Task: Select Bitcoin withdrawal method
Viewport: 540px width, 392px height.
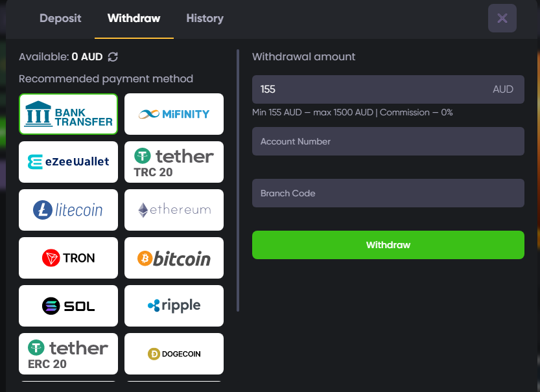Action: click(174, 258)
